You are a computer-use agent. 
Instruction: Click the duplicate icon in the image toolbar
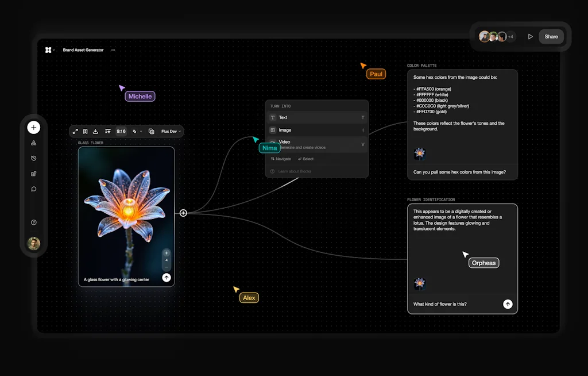coord(151,131)
